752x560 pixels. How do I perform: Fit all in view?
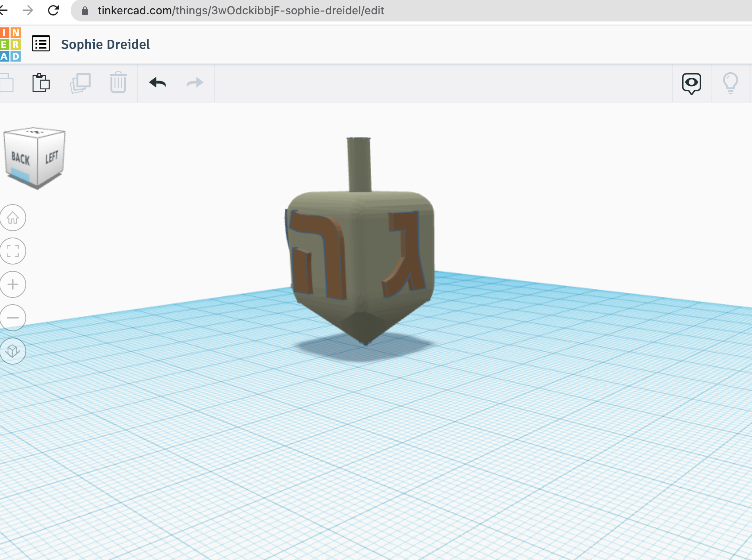point(13,251)
